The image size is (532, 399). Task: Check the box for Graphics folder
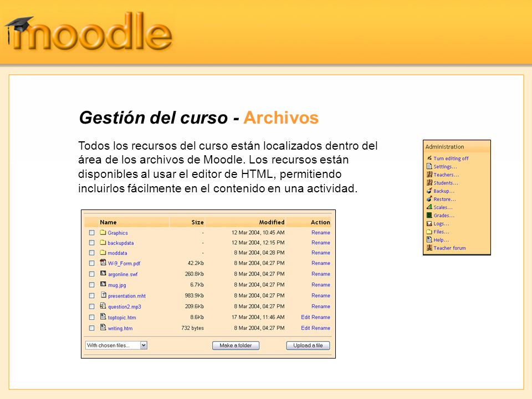click(x=91, y=233)
